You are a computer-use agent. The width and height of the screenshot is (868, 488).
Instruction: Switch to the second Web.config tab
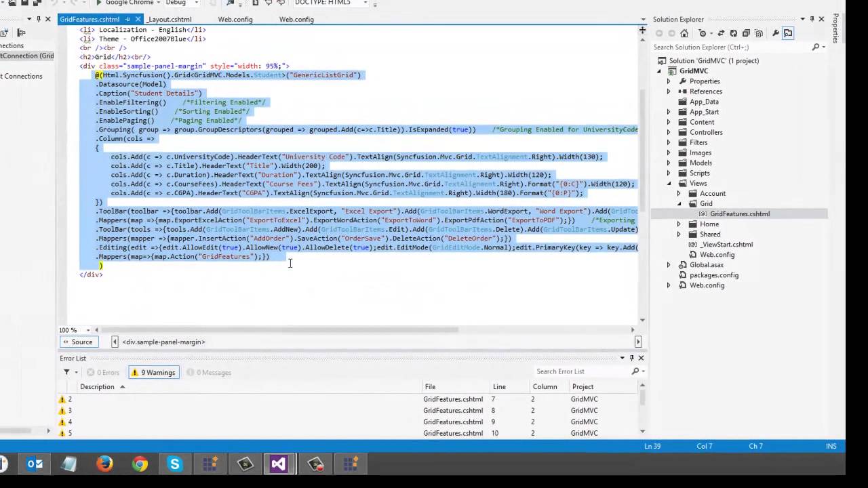coord(296,19)
